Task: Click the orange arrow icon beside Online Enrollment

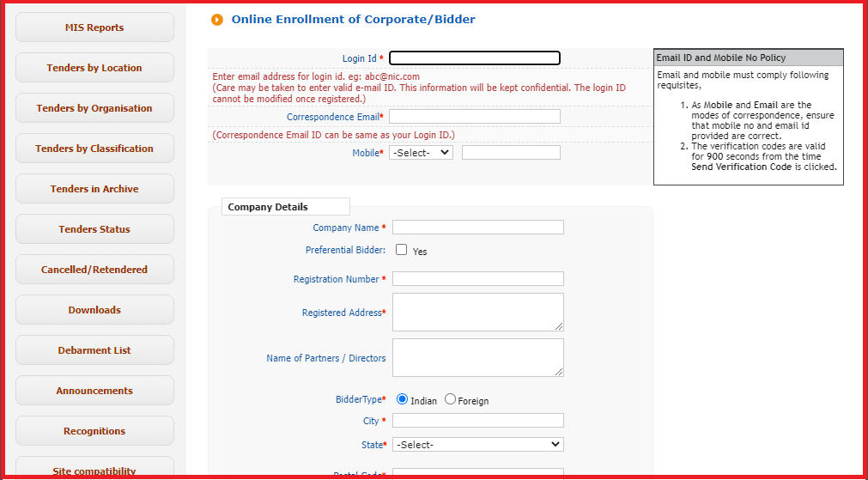Action: pos(217,20)
